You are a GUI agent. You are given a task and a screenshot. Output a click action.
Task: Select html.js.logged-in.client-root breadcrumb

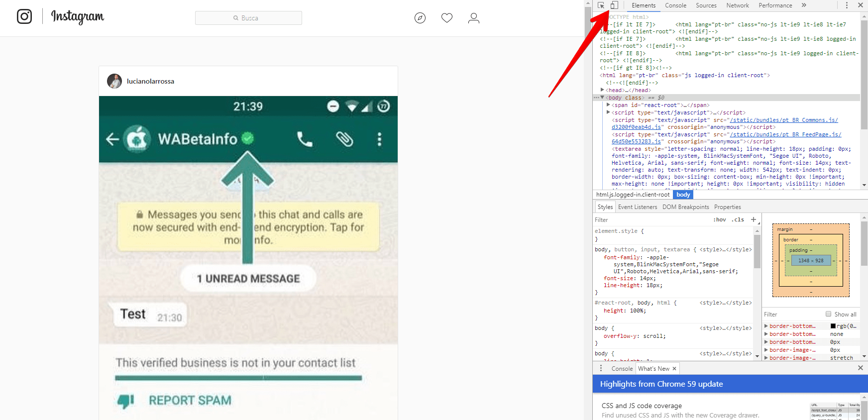tap(633, 195)
